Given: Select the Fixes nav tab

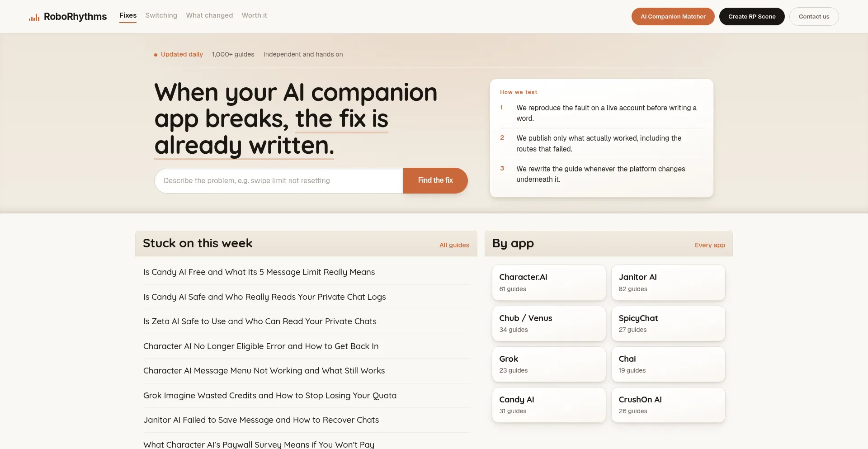Looking at the screenshot, I should pyautogui.click(x=128, y=15).
